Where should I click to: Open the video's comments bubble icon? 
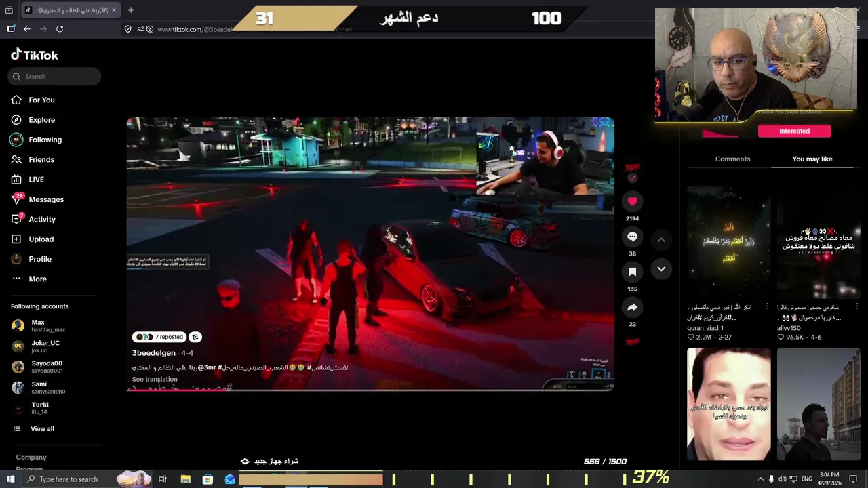click(632, 237)
